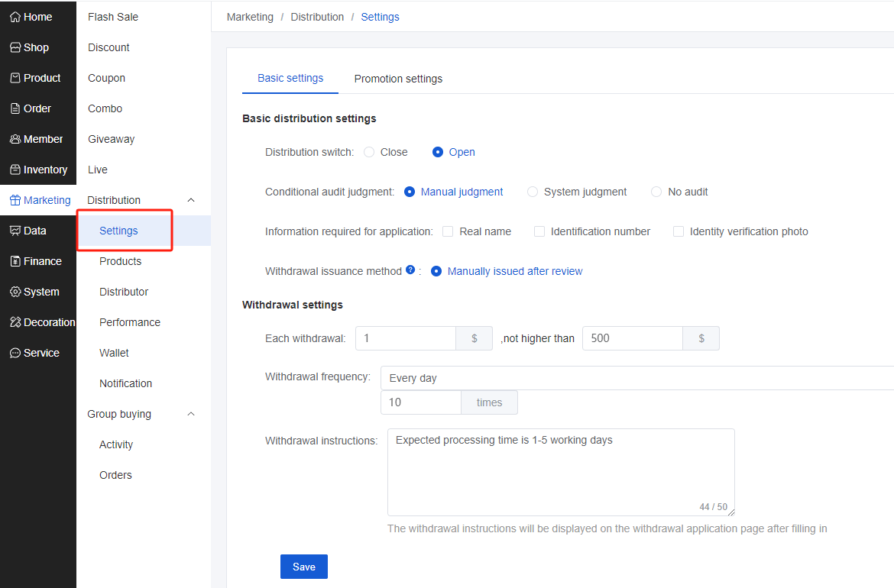Switch to the Promotion settings tab

[398, 79]
